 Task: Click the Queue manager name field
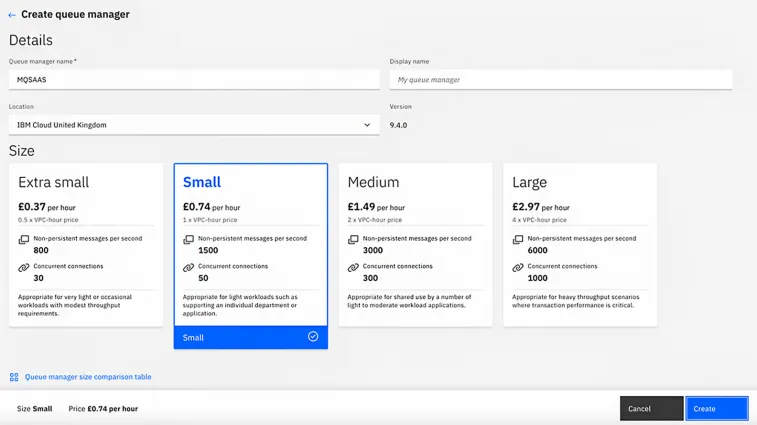pyautogui.click(x=194, y=80)
